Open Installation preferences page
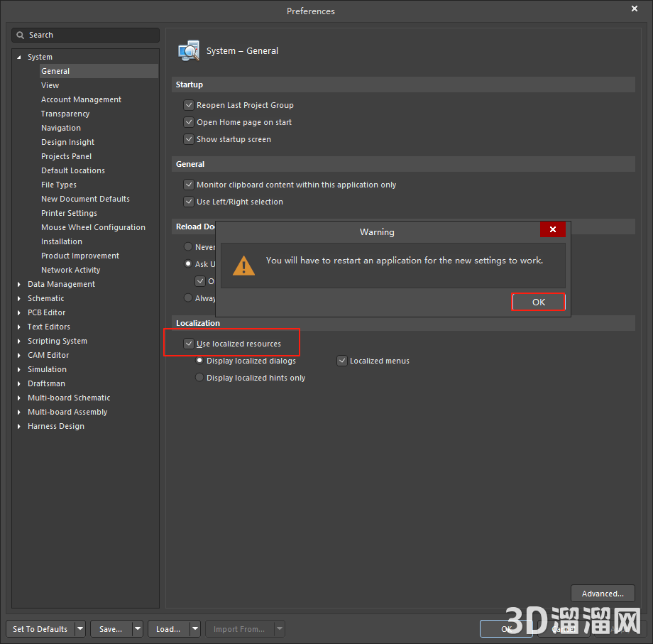Image resolution: width=653 pixels, height=644 pixels. point(62,241)
